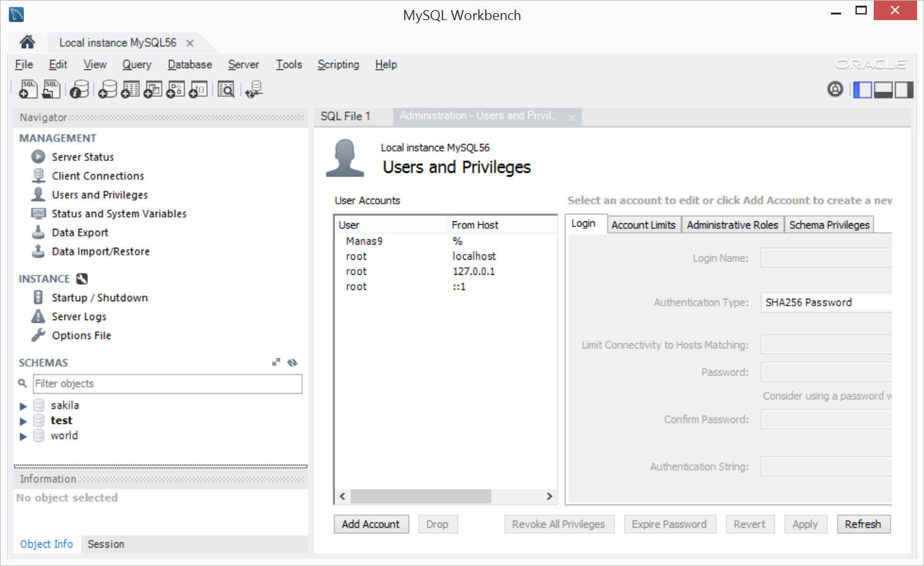The height and width of the screenshot is (566, 924).
Task: Create a new stored procedure toolbar icon
Action: pyautogui.click(x=175, y=89)
